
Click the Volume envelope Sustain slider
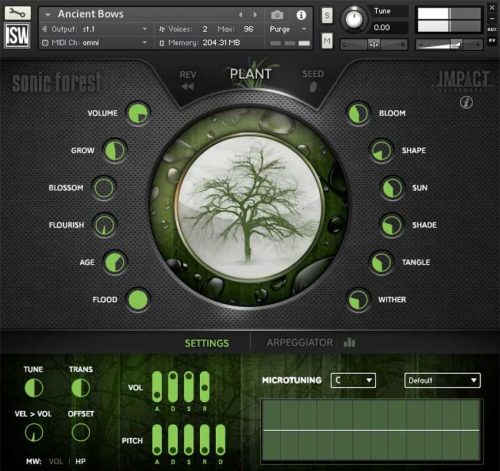pos(189,387)
